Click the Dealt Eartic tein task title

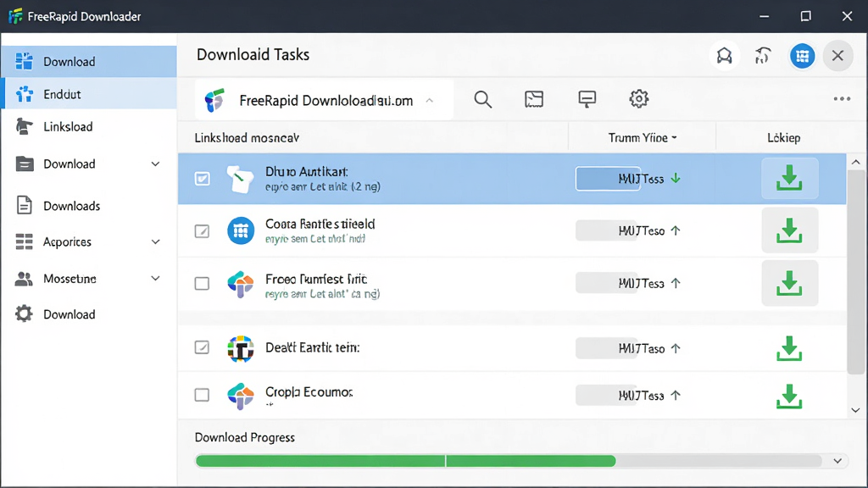click(312, 347)
